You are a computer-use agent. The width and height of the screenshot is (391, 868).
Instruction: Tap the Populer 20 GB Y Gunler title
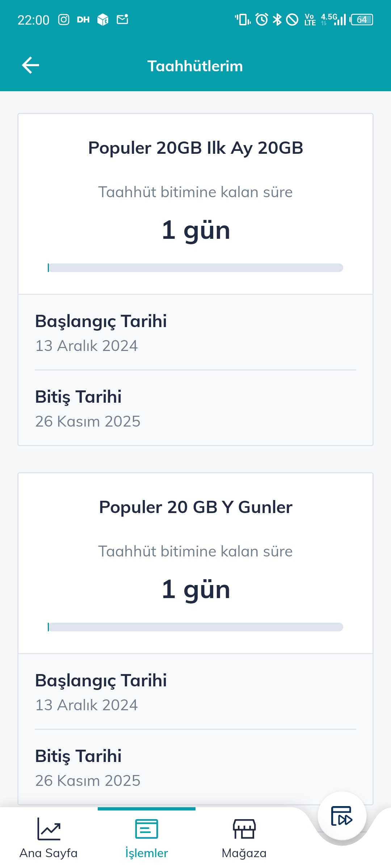(195, 507)
